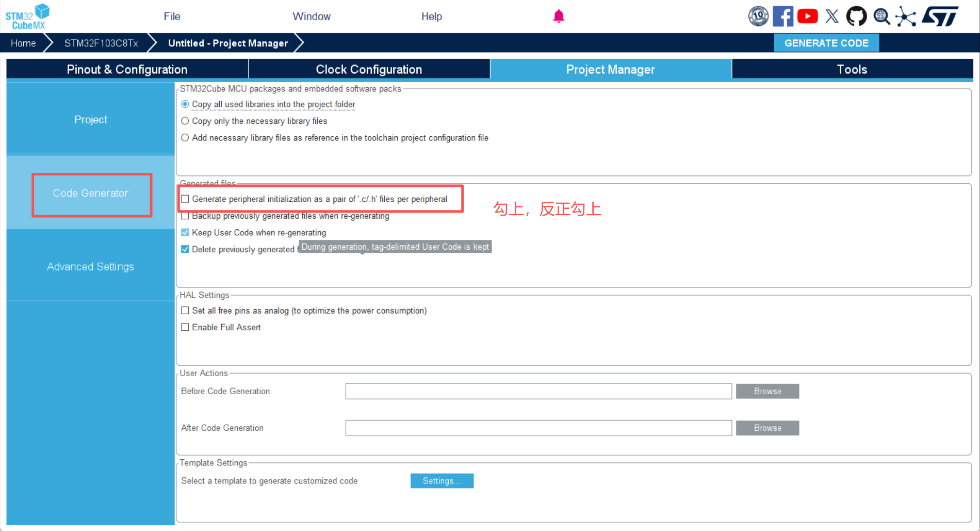Open template Settings... button

442,481
